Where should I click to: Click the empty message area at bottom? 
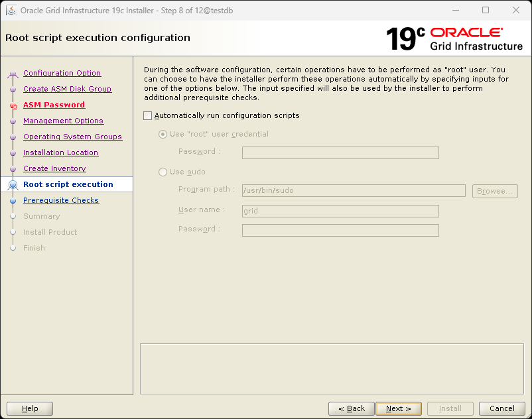(332, 369)
